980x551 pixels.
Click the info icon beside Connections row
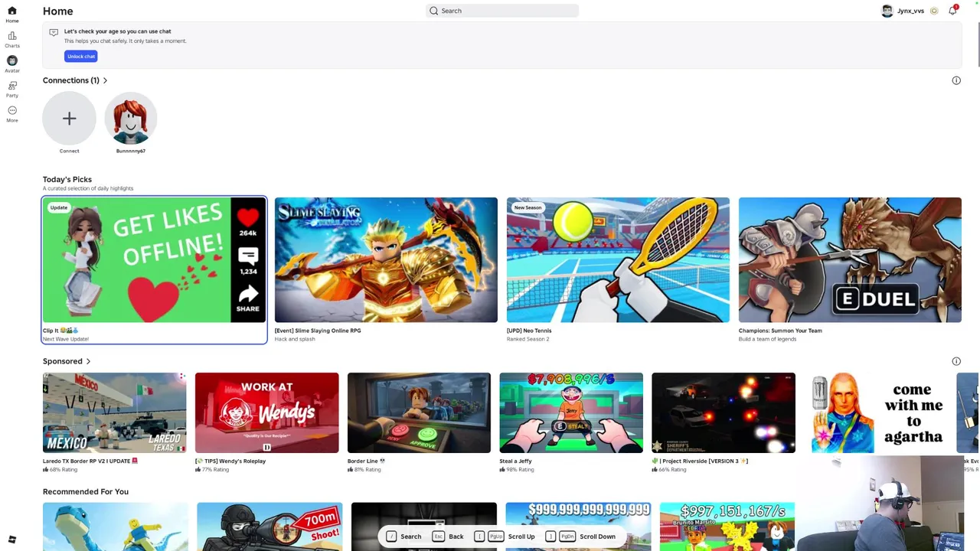point(956,80)
